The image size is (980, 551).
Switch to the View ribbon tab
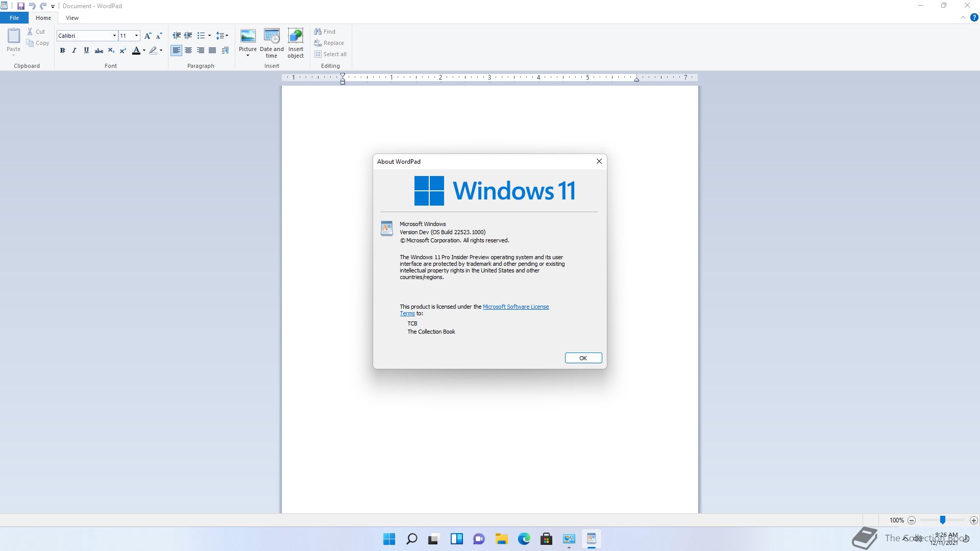72,18
